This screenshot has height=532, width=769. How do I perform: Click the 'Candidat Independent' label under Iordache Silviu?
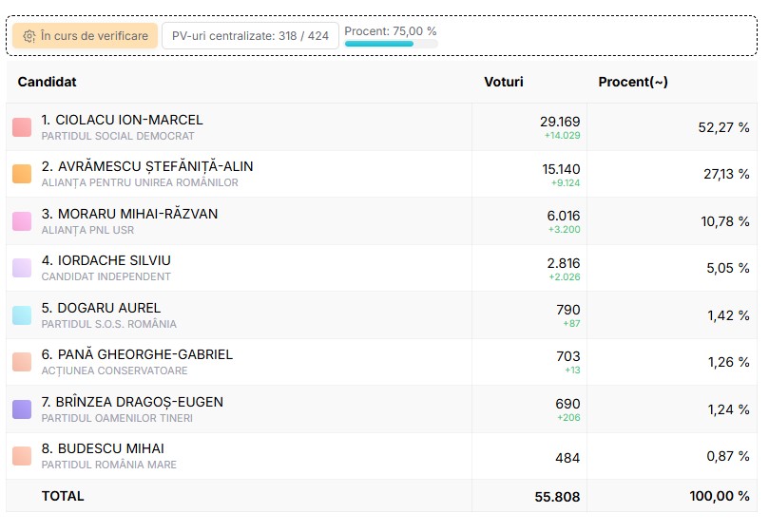(106, 276)
